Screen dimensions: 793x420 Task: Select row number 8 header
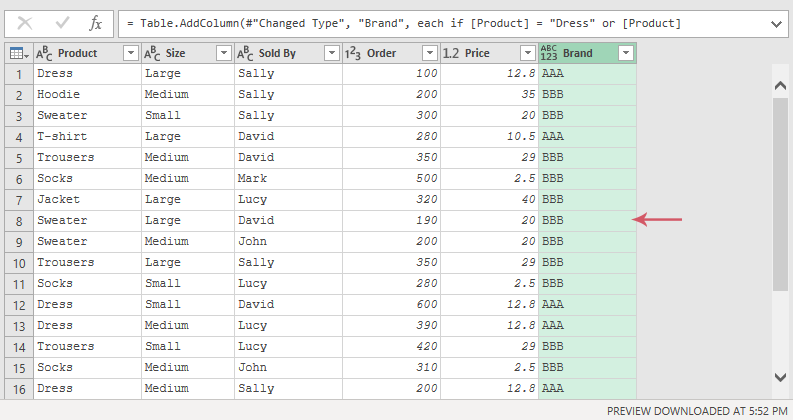(19, 221)
